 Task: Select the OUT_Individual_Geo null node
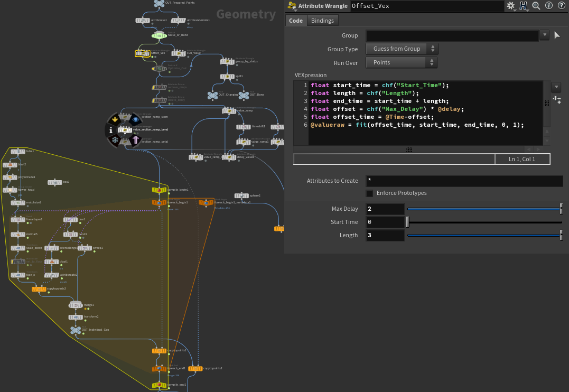click(76, 330)
